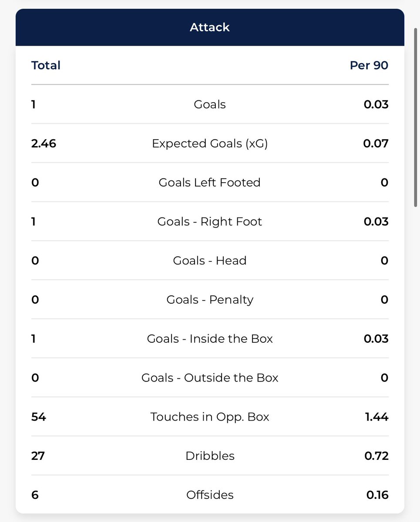420x522 pixels.
Task: Select Goals - Inside the Box row
Action: (x=210, y=338)
